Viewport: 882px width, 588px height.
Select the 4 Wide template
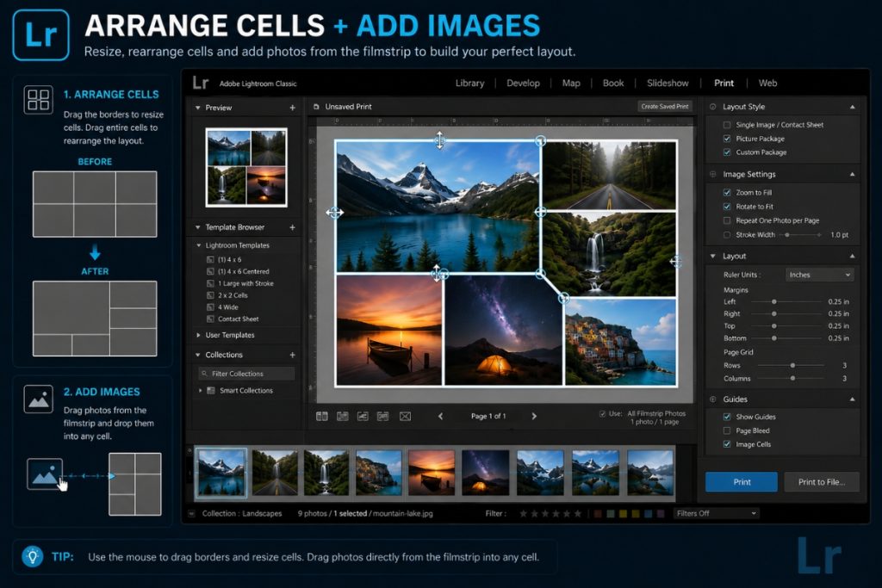227,307
